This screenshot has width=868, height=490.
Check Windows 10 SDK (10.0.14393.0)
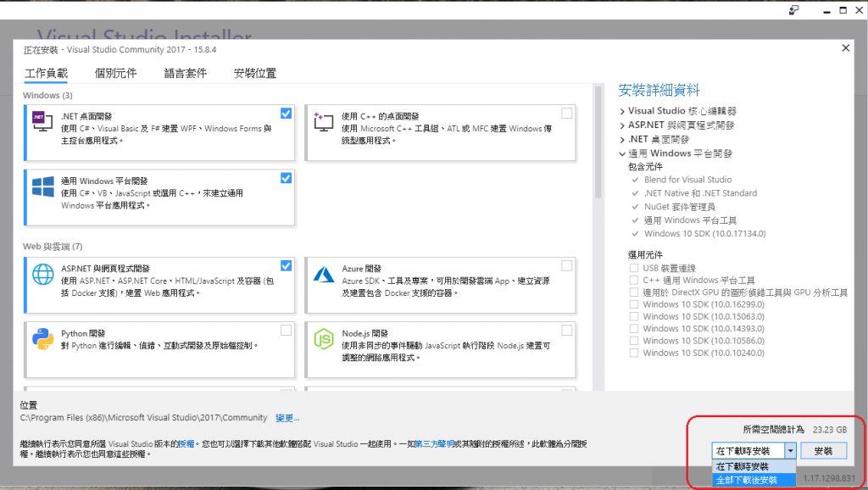[634, 329]
